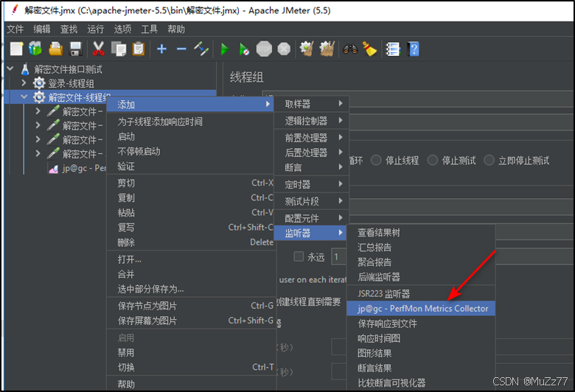Choose jp@gc - PerfMon Metrics Collector
Screen dimensions: 575x392
422,309
